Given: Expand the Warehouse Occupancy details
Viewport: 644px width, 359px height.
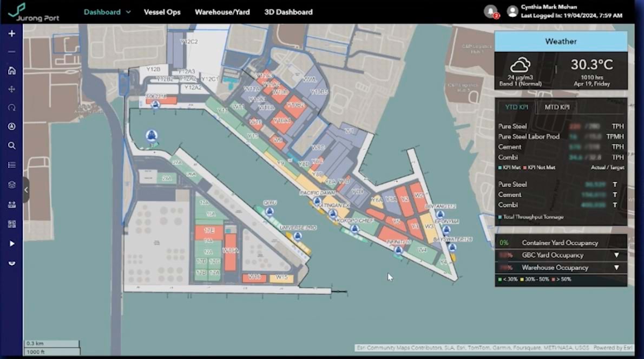Looking at the screenshot, I should point(616,267).
